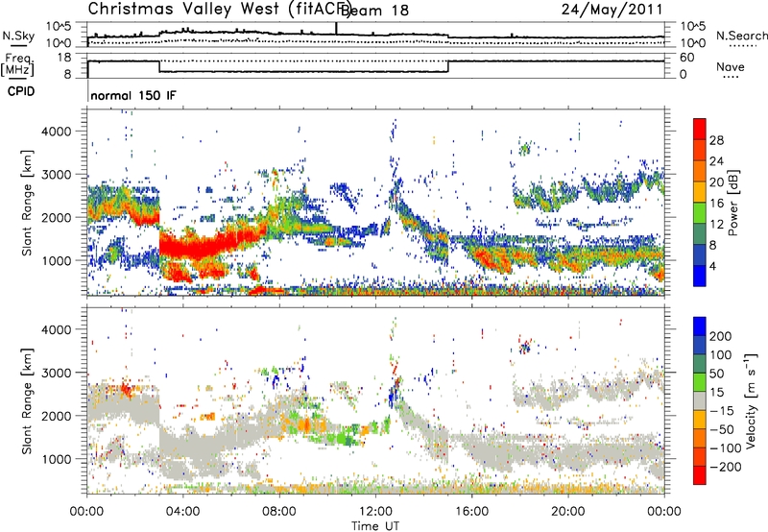Click the power panel 'Slant Range [km]' label
The image size is (768, 532).
[x=27, y=203]
